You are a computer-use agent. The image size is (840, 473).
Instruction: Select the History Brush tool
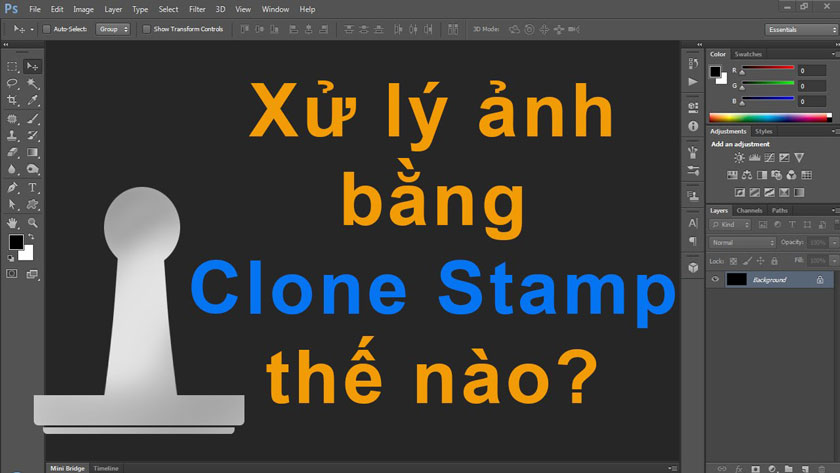click(33, 136)
